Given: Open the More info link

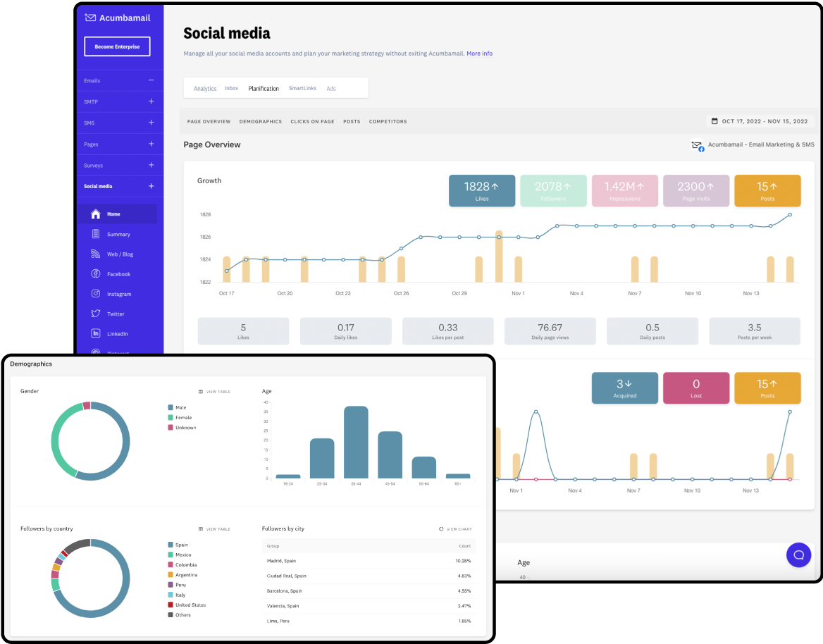Looking at the screenshot, I should [479, 53].
